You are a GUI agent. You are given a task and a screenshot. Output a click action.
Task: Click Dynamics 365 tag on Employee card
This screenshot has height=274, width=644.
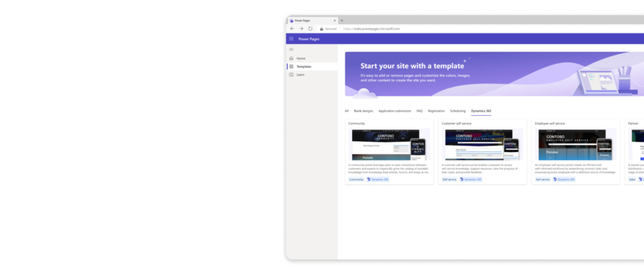click(x=564, y=179)
